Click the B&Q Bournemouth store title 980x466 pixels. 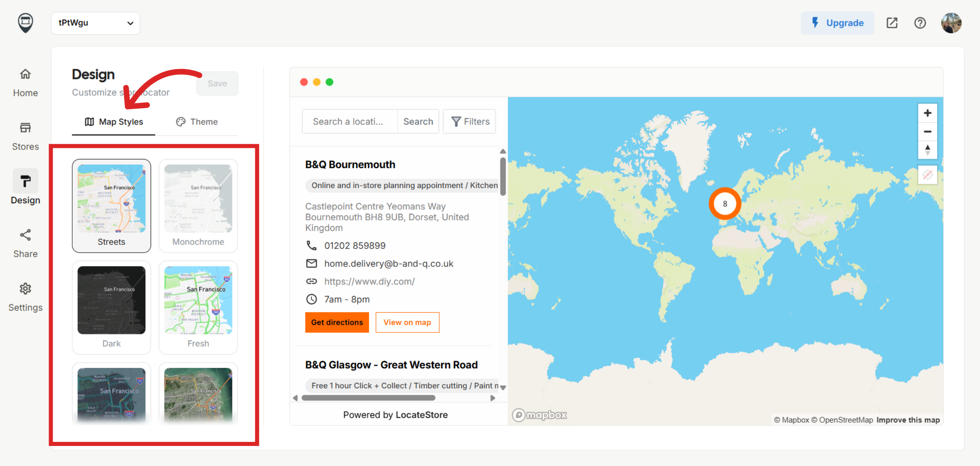pyautogui.click(x=350, y=164)
